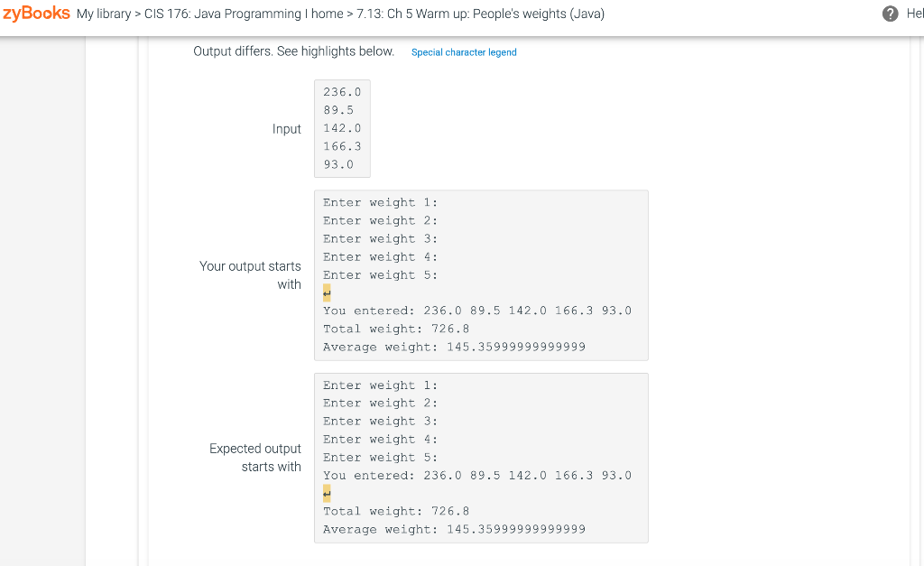
Task: Click the 236.0 value in the input box
Action: click(x=342, y=91)
